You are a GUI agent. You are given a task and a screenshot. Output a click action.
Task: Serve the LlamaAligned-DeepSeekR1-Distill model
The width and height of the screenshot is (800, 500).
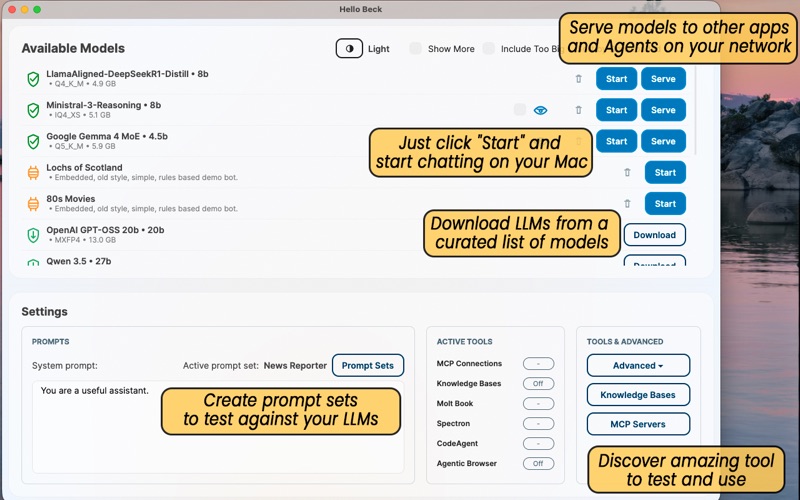coord(663,79)
